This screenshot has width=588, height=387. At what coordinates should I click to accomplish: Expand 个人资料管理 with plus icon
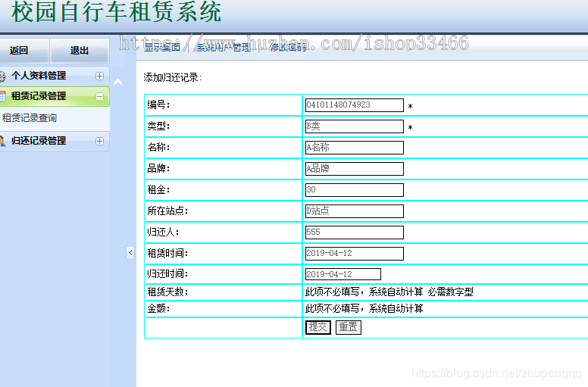pos(99,76)
